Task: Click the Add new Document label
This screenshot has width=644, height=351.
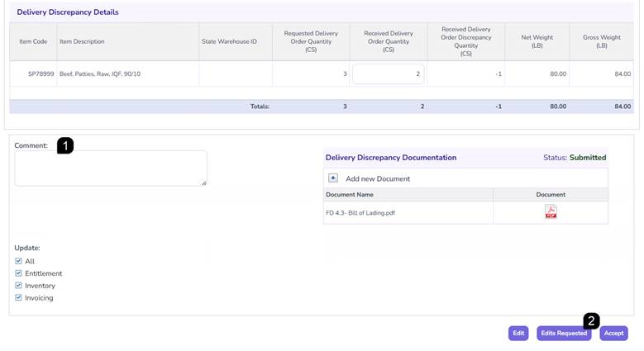Action: coord(378,179)
